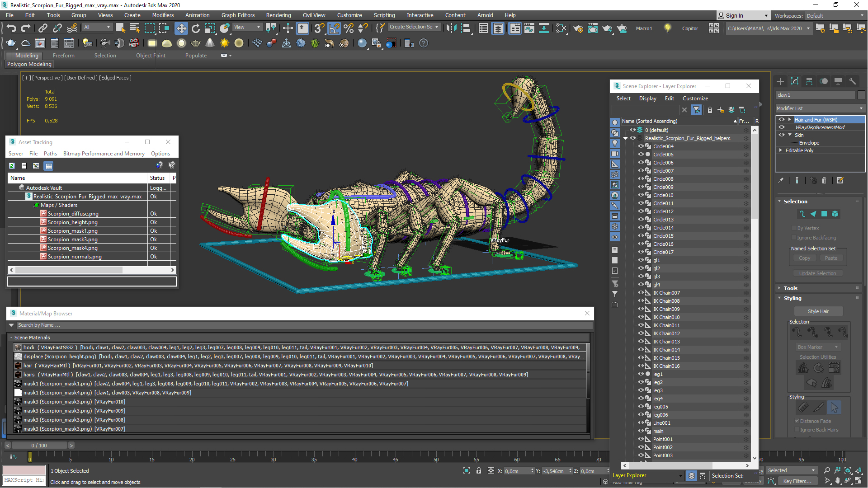Click Configure Modifier Sets icon
The width and height of the screenshot is (868, 488).
coord(840,180)
